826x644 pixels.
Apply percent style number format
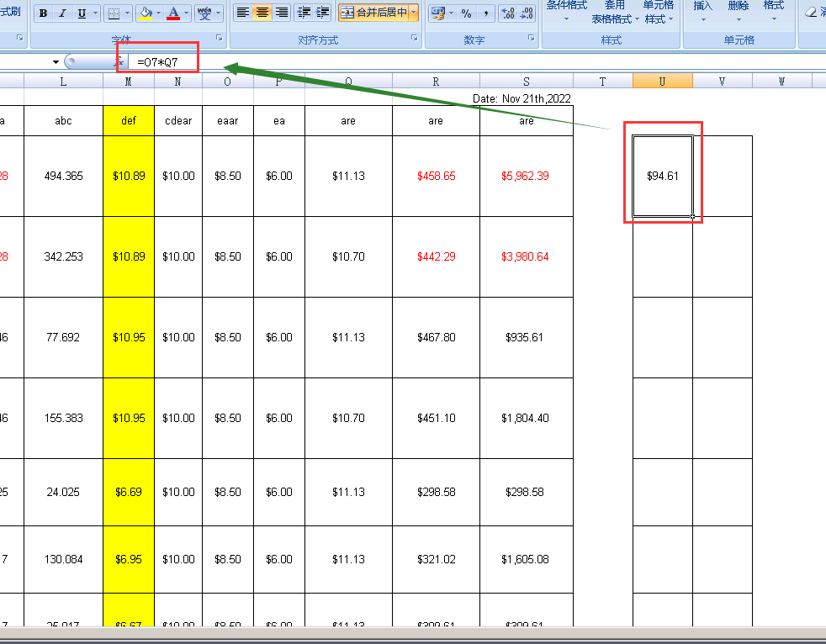(465, 13)
